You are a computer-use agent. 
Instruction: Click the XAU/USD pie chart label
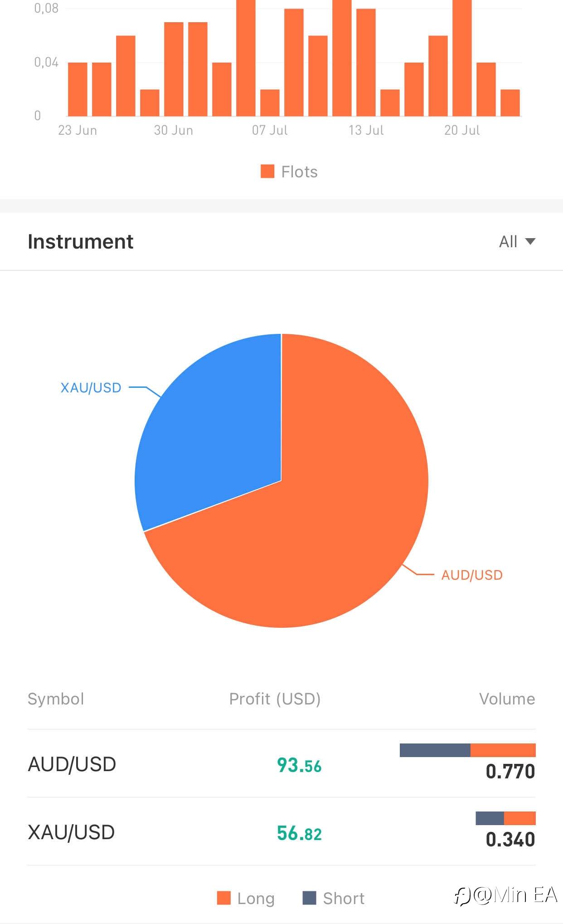point(91,388)
